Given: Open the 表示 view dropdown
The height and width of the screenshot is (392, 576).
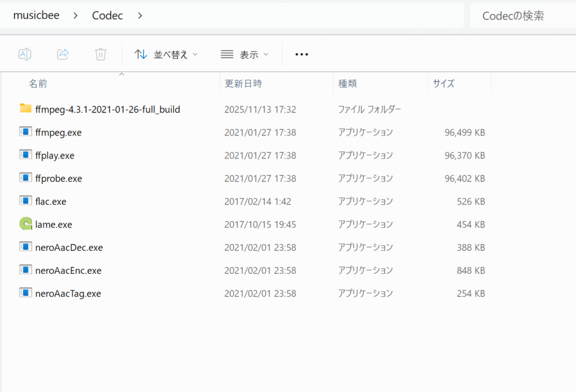Looking at the screenshot, I should tap(245, 55).
